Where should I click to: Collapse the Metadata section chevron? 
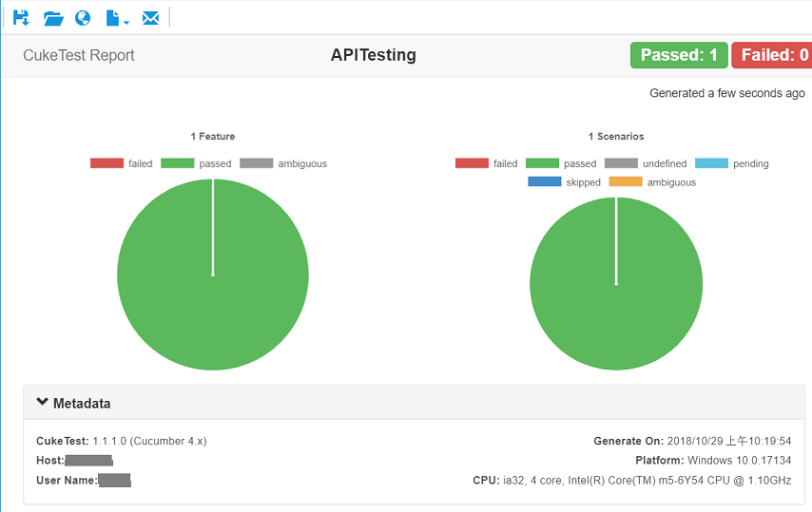click(43, 402)
